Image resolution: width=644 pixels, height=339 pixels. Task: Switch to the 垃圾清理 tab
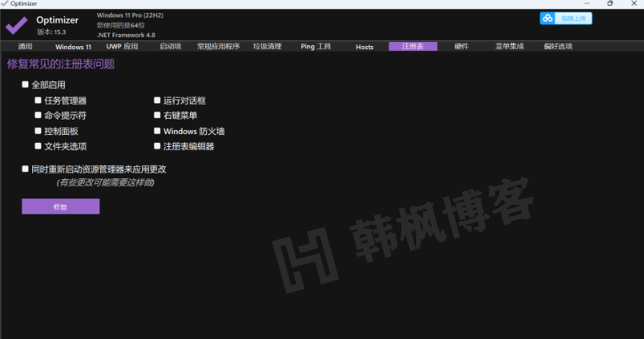pyautogui.click(x=267, y=46)
